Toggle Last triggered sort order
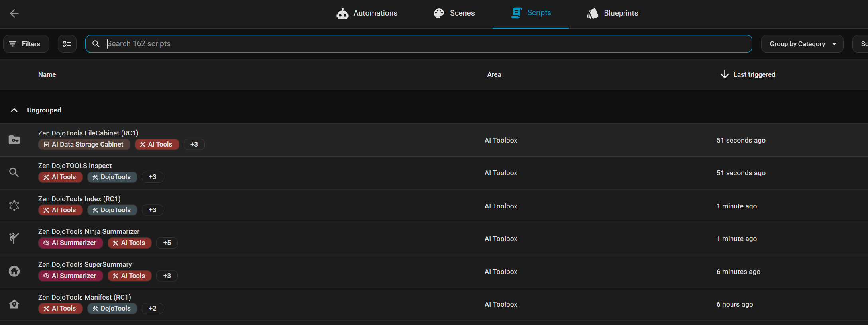 (x=754, y=74)
